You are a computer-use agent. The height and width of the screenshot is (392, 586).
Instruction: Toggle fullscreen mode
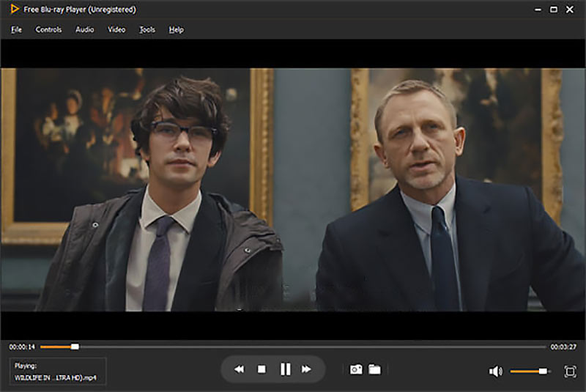pos(570,371)
